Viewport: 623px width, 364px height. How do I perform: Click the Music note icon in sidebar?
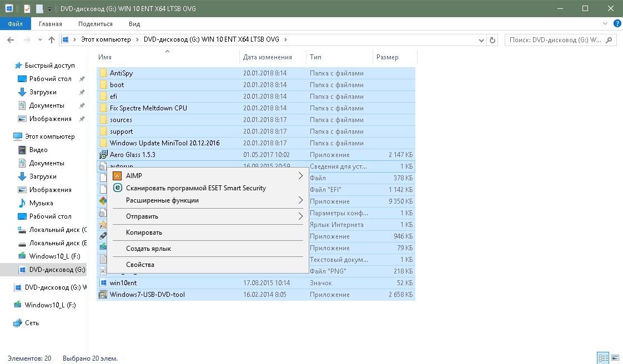click(x=22, y=203)
